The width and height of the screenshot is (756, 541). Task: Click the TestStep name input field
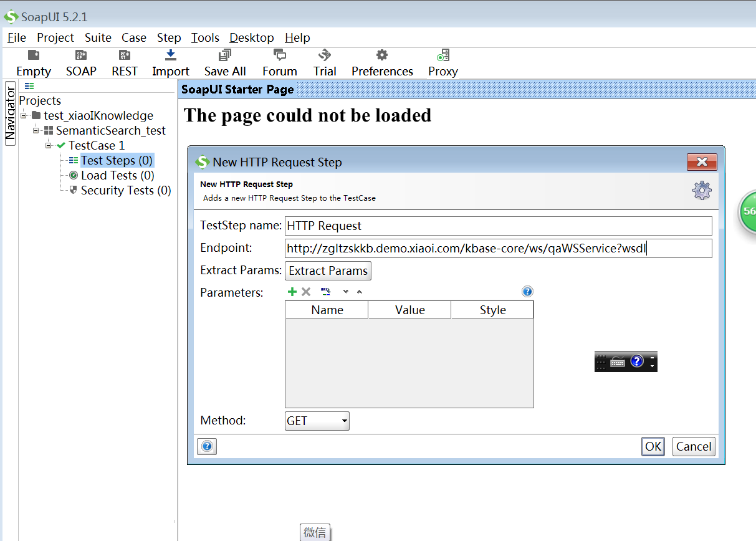tap(498, 226)
